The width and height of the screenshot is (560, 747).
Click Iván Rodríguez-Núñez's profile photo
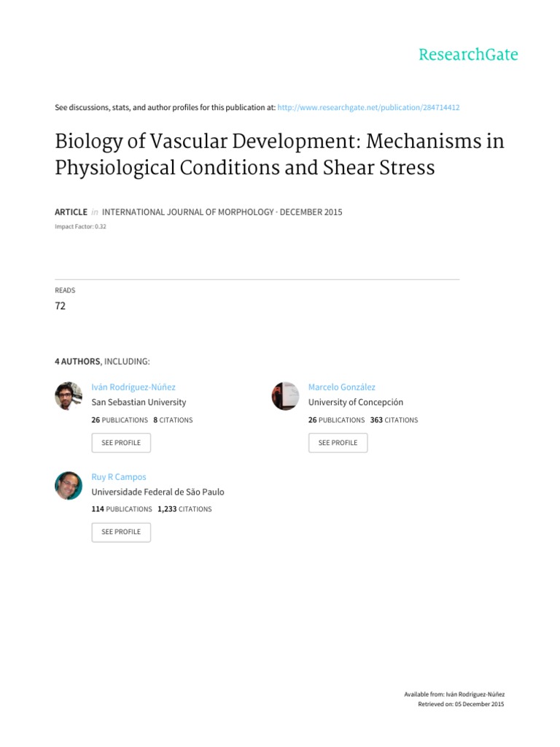(x=69, y=396)
